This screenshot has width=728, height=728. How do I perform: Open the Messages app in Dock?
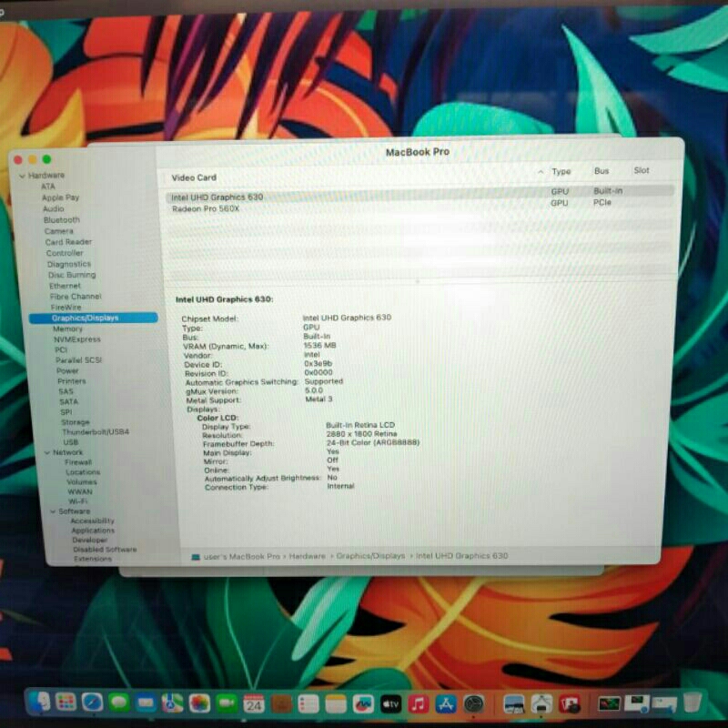118,703
